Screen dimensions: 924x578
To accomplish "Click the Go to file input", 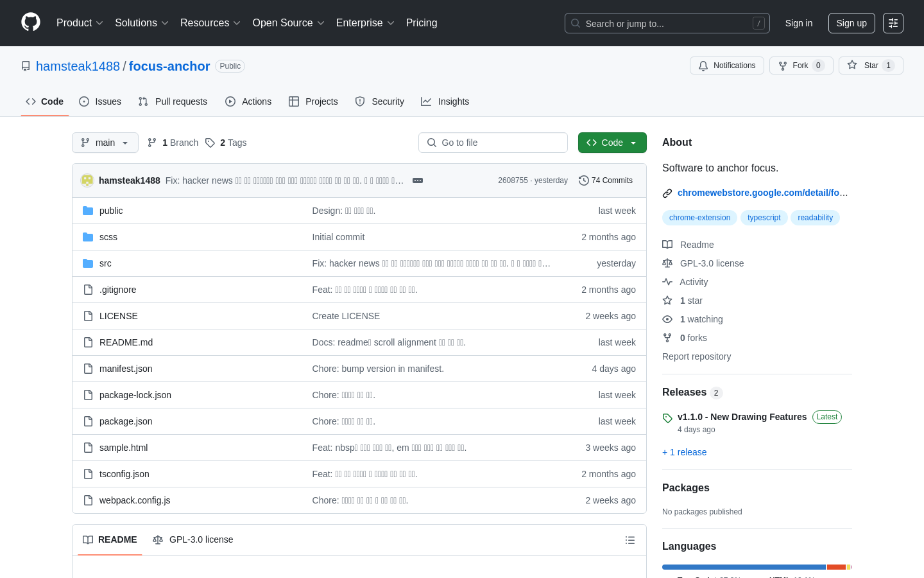I will [x=493, y=143].
